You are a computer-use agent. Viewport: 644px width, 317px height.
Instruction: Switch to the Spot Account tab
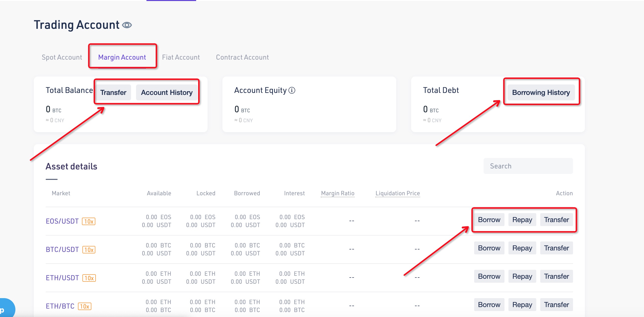tap(62, 57)
